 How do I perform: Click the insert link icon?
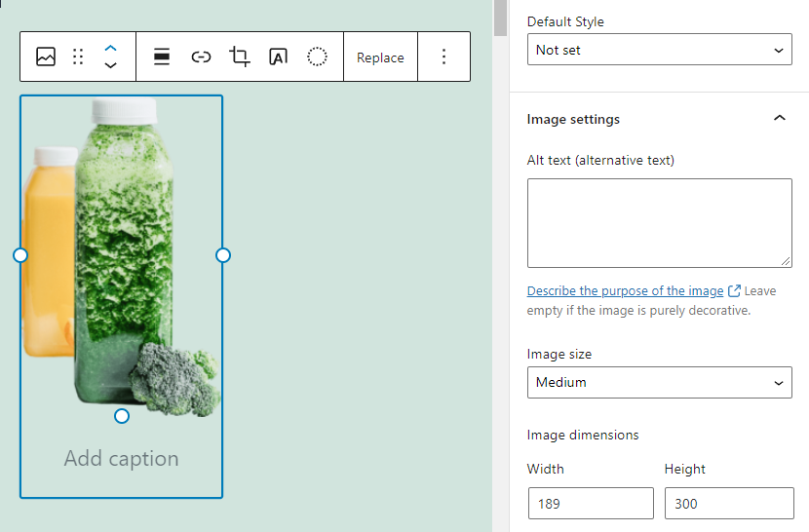click(201, 57)
